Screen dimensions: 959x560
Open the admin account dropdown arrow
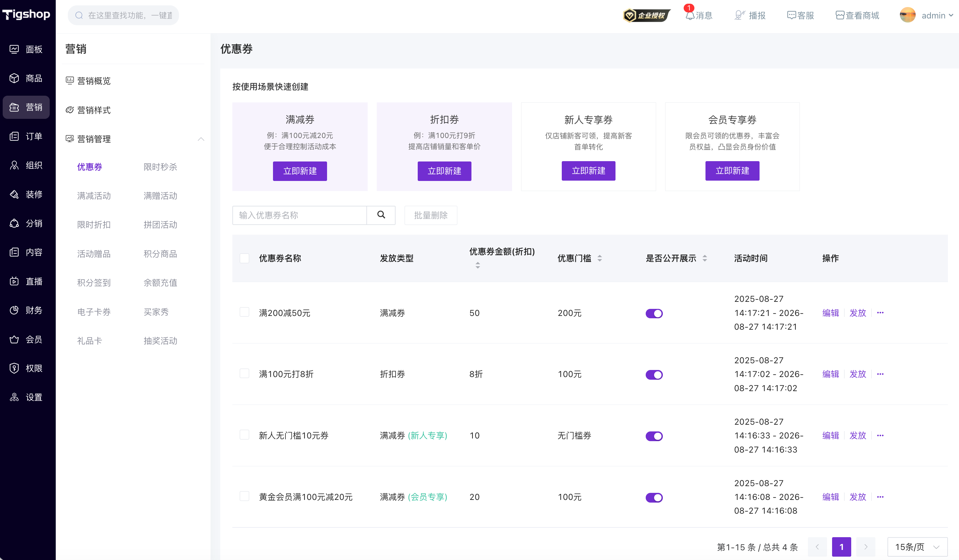(951, 15)
